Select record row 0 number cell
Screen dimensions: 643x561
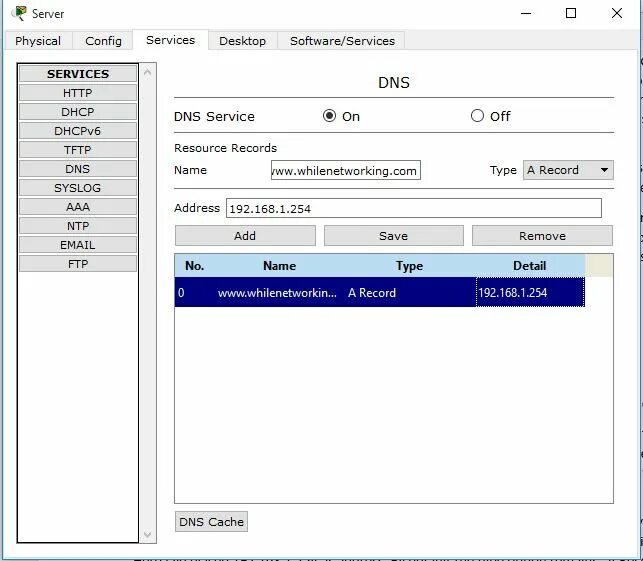(195, 292)
